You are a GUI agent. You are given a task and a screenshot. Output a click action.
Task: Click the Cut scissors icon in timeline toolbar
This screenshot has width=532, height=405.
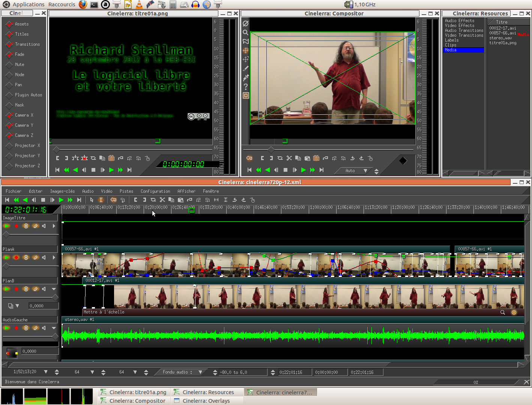(x=162, y=200)
